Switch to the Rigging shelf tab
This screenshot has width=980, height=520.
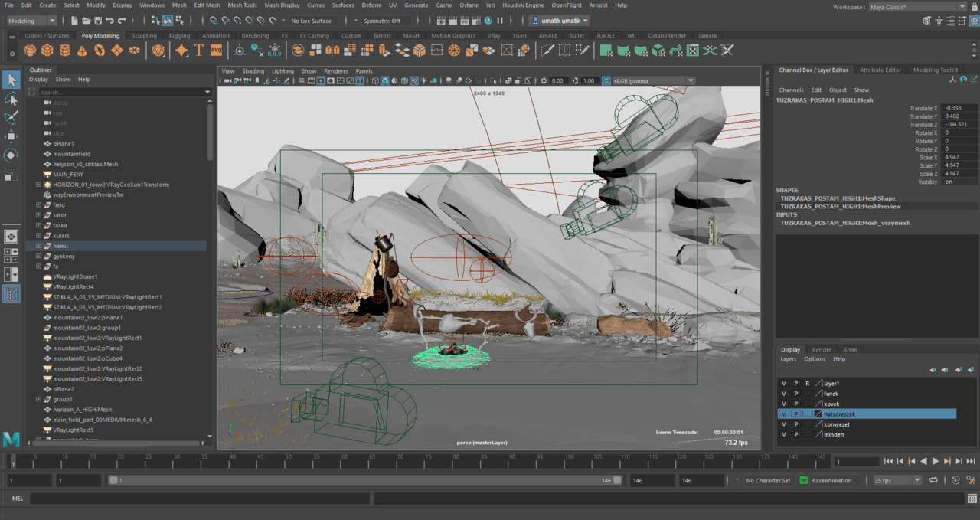click(x=179, y=36)
